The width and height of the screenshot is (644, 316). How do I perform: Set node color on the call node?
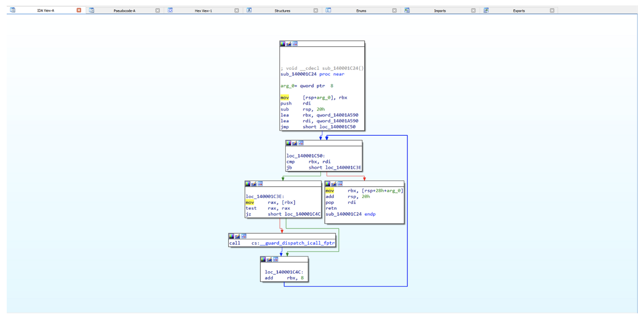point(232,236)
